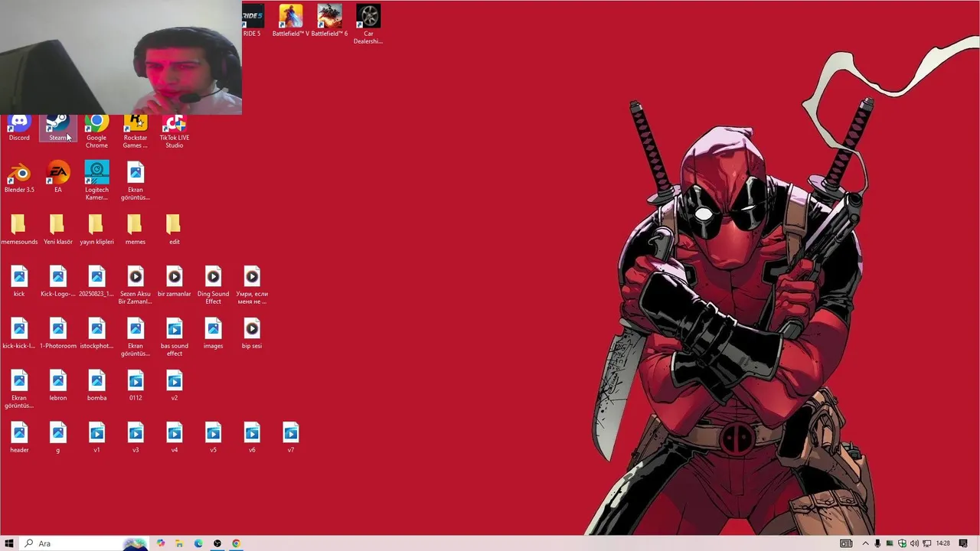This screenshot has width=980, height=551.
Task: Select the bir zamanlar audio file
Action: pos(175,282)
